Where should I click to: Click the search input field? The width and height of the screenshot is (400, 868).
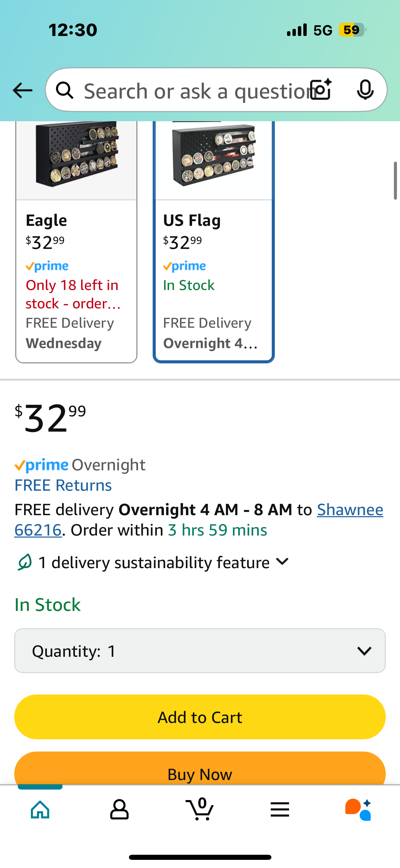pos(193,91)
